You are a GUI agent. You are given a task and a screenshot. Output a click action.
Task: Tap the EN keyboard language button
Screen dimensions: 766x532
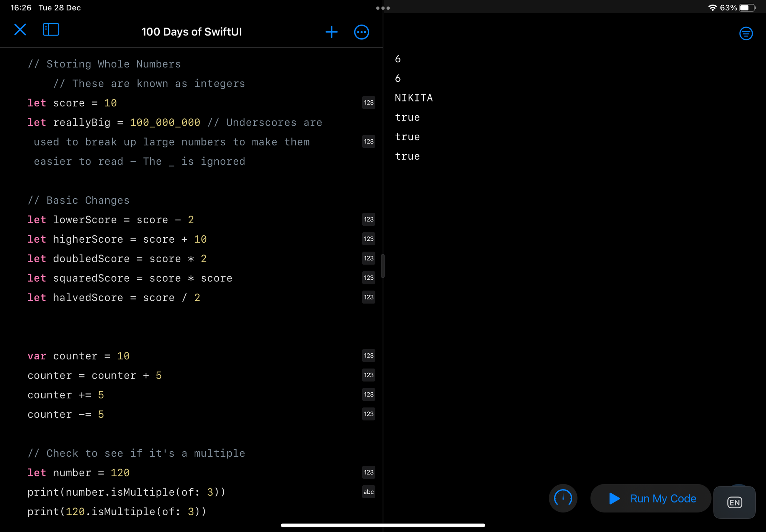point(735,503)
